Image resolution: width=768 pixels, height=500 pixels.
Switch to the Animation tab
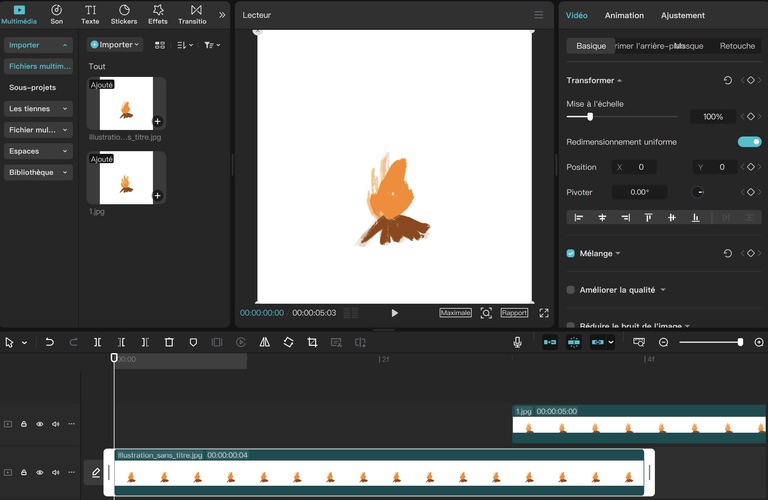coord(624,15)
